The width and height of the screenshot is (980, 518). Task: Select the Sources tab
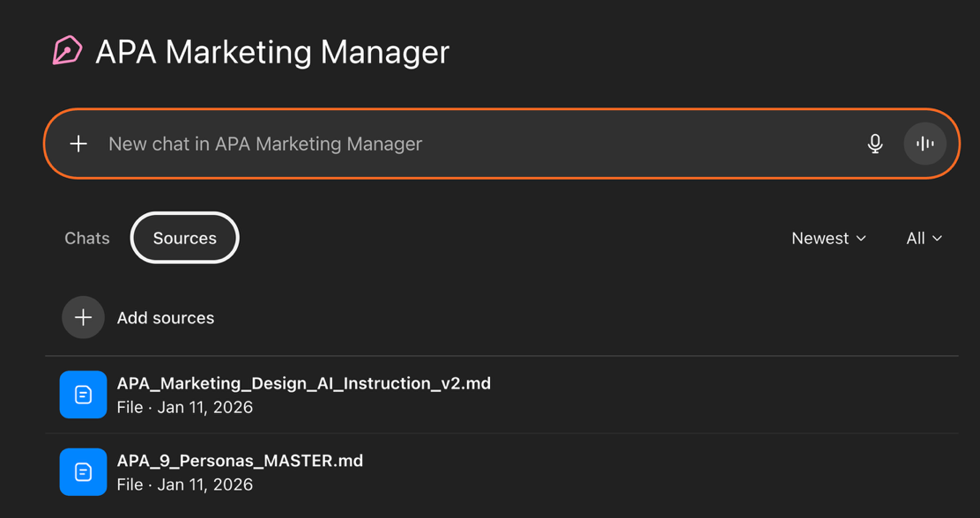coord(185,238)
